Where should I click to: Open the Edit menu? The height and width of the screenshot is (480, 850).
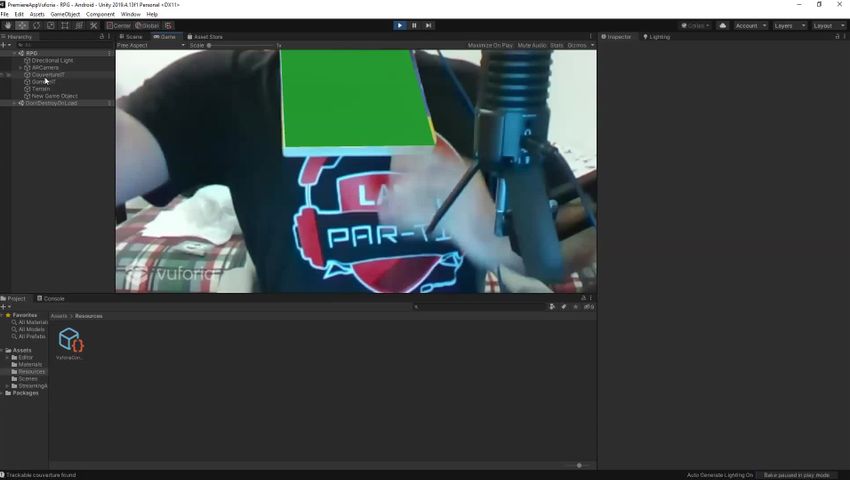pos(19,14)
